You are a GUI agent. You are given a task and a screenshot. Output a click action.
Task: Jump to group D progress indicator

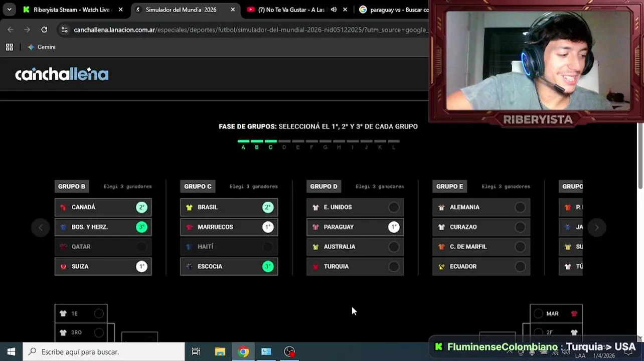tap(284, 144)
